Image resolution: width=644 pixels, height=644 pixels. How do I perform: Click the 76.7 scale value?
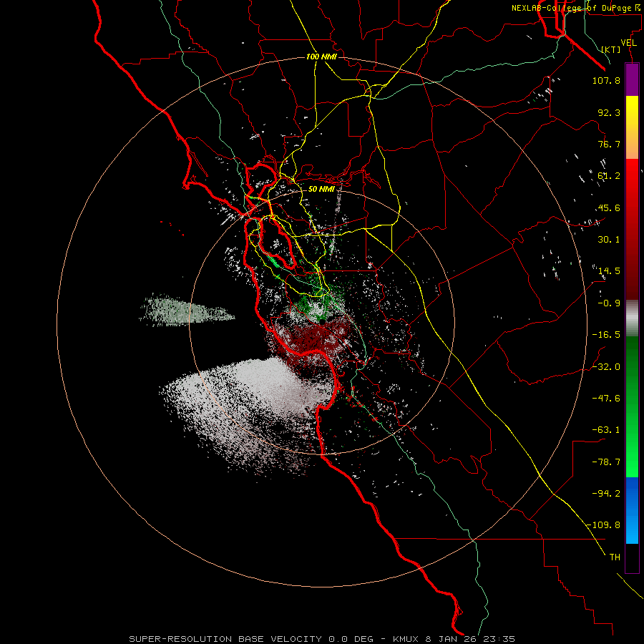pyautogui.click(x=609, y=144)
